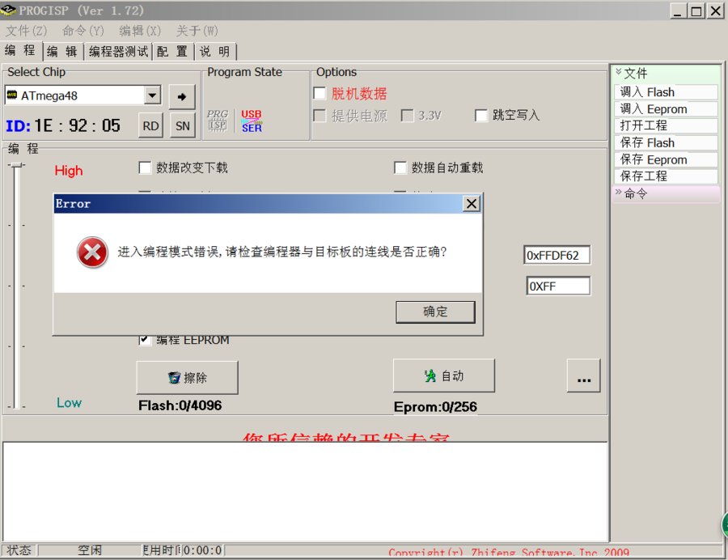
Task: Switch to the 编程器测试 tab
Action: tap(118, 51)
